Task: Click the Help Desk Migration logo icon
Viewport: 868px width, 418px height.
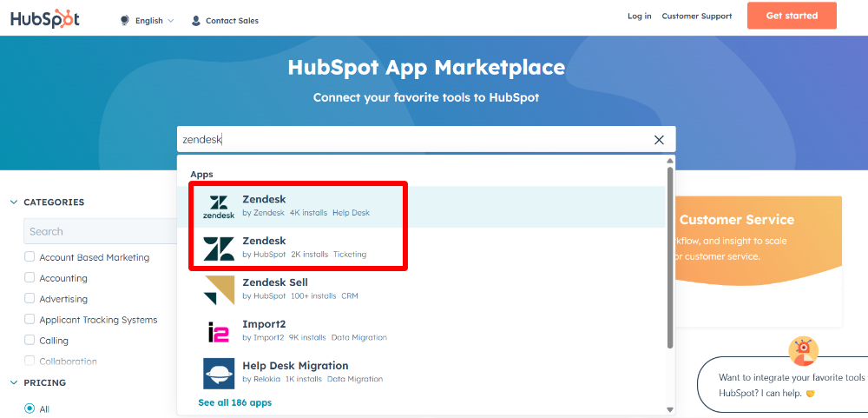Action: coord(219,373)
